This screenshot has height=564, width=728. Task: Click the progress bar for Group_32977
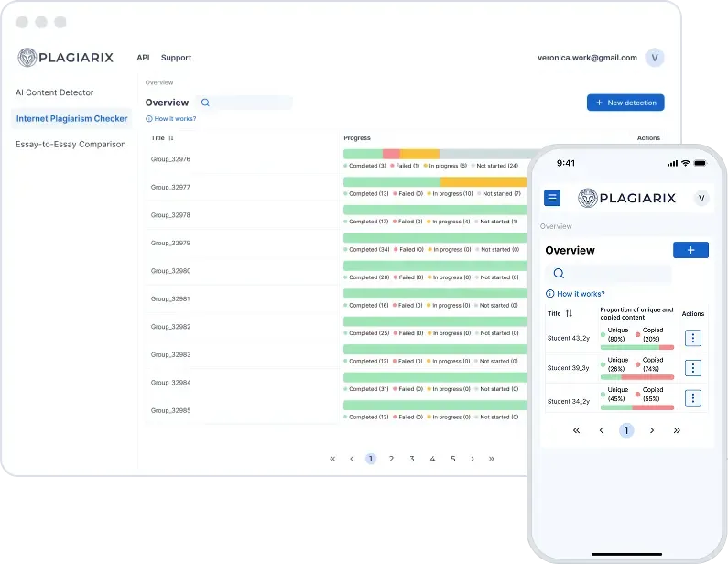435,182
